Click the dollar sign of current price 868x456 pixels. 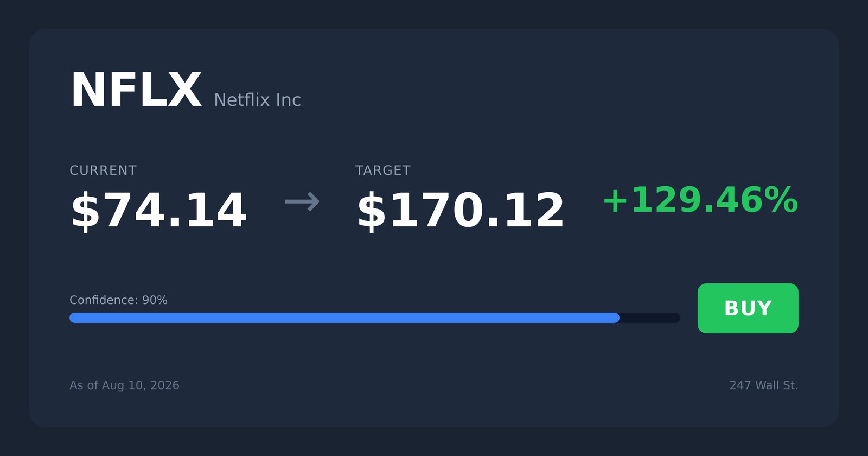[85, 212]
